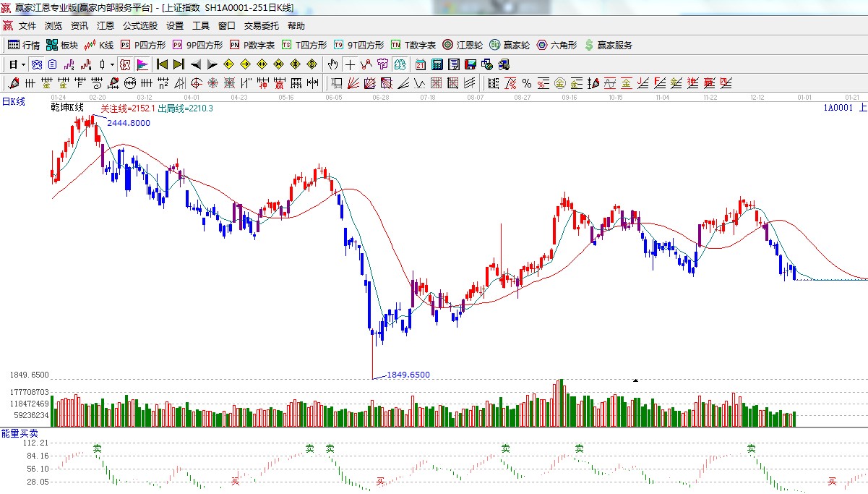Click the 2444.8000 high price label
The image size is (868, 494).
click(129, 123)
